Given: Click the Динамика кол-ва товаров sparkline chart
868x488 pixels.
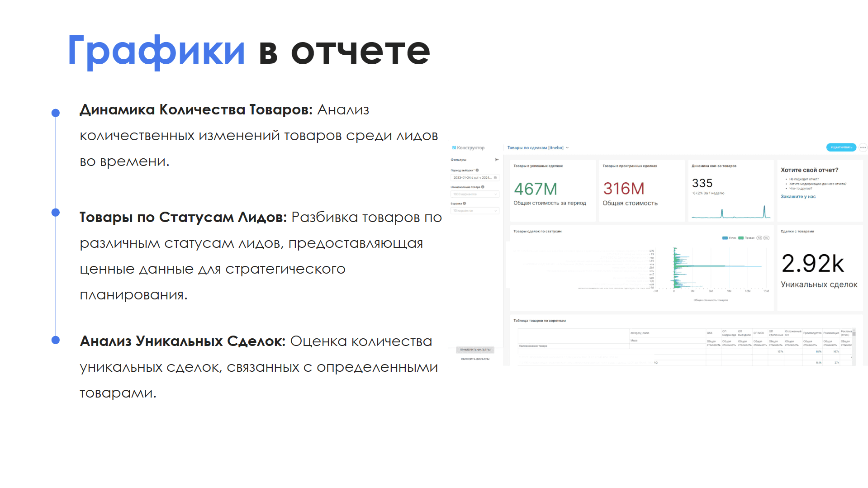Looking at the screenshot, I should (731, 212).
